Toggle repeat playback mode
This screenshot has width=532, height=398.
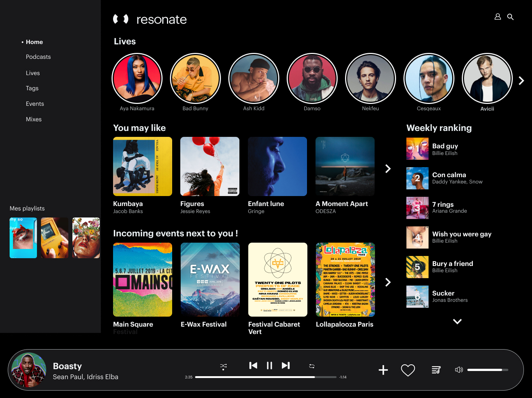pos(312,366)
